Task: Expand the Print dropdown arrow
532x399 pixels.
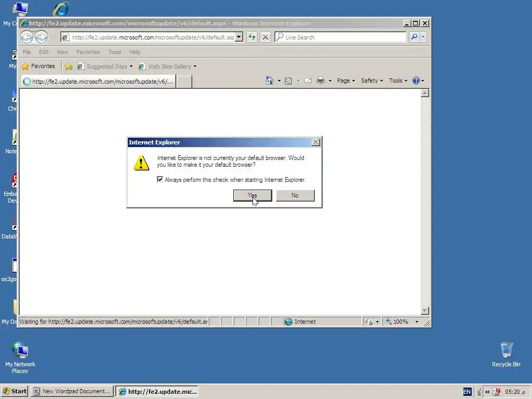Action: click(x=330, y=81)
